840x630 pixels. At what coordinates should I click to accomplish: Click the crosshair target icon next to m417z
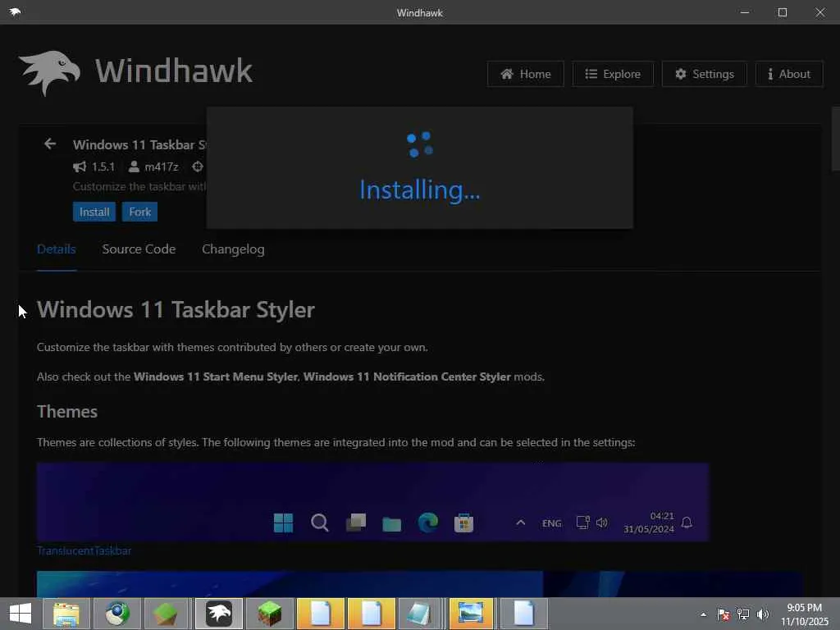tap(198, 167)
